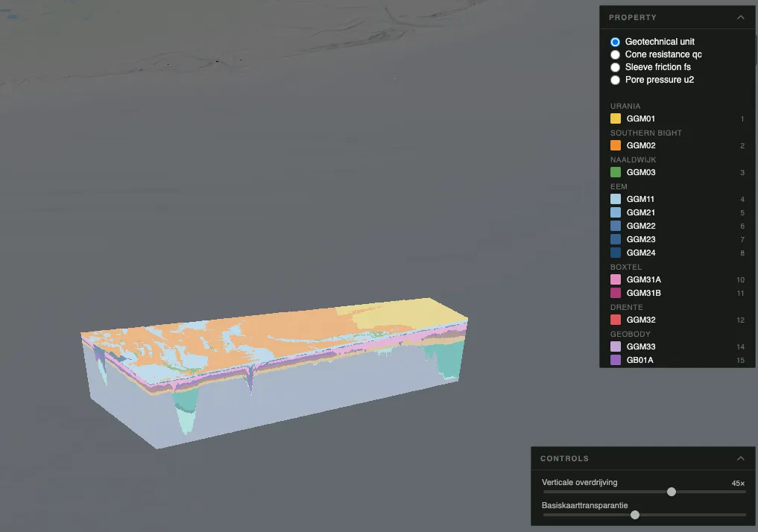Viewport: 758px width, 532px height.
Task: Select the GGM31A legend label
Action: (x=643, y=279)
